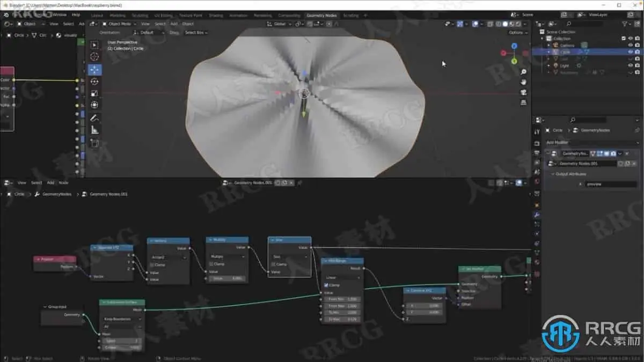644x362 pixels.
Task: Switch to Geometry Nodes workspace tab
Action: (x=321, y=16)
